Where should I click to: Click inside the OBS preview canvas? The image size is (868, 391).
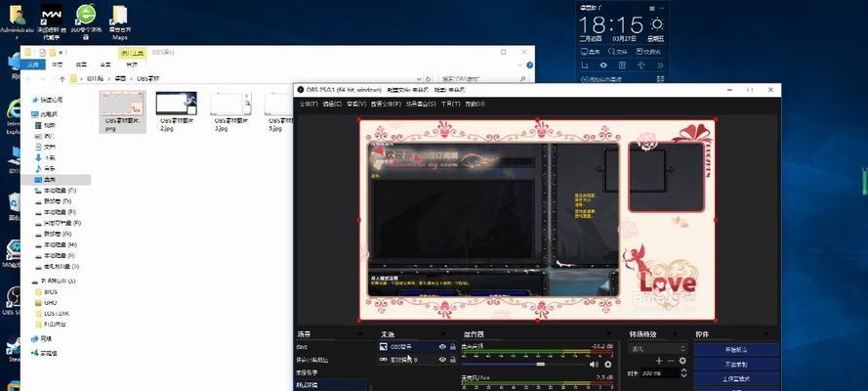pyautogui.click(x=537, y=220)
